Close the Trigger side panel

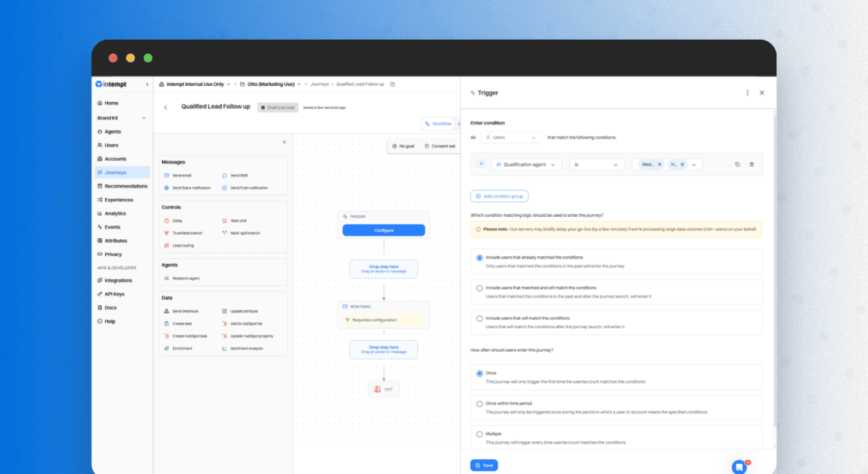[x=762, y=93]
